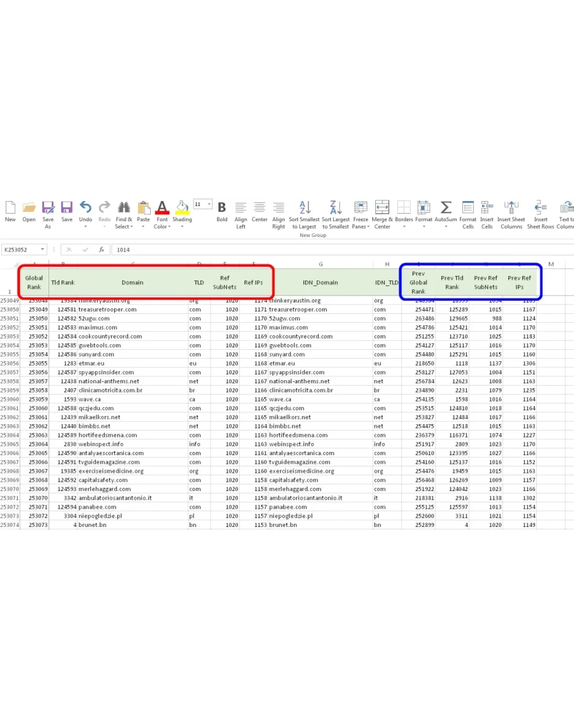
Task: Center align the cell text
Action: pyautogui.click(x=260, y=207)
